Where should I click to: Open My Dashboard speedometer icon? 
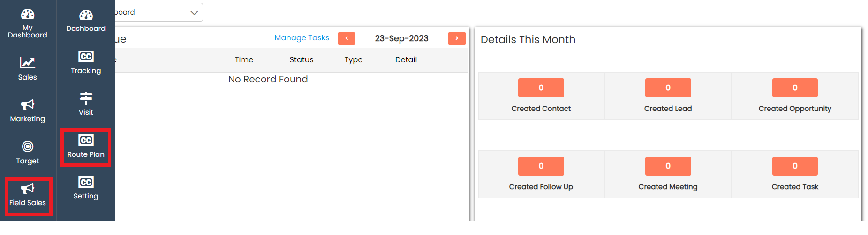pos(28,15)
